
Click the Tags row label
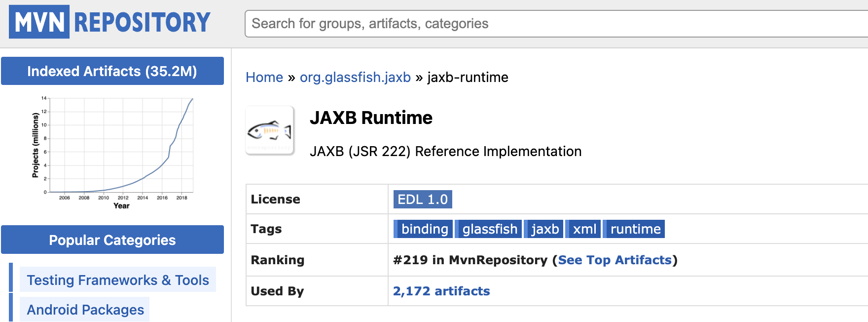266,229
